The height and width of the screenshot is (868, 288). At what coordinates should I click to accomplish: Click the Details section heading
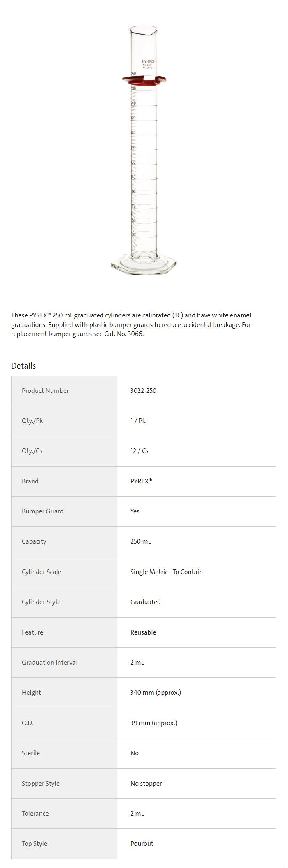(x=23, y=366)
